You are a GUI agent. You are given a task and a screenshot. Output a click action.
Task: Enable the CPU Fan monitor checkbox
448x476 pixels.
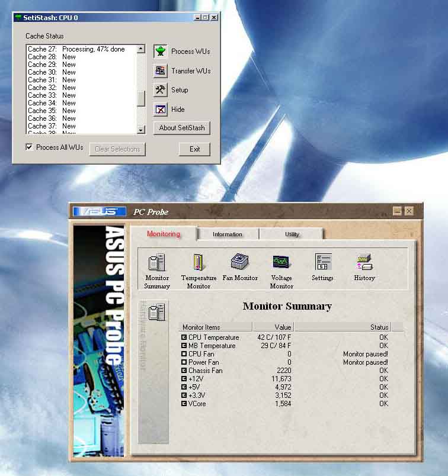click(184, 354)
